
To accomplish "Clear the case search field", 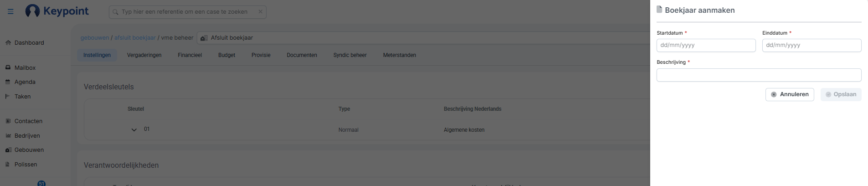I will pos(260,12).
